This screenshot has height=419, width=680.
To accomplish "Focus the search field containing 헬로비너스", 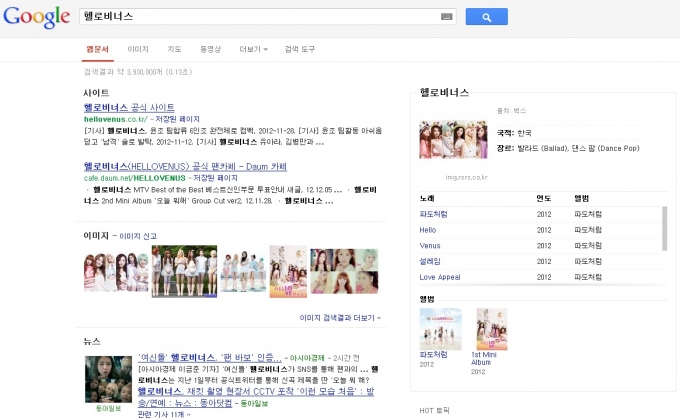I will [268, 16].
